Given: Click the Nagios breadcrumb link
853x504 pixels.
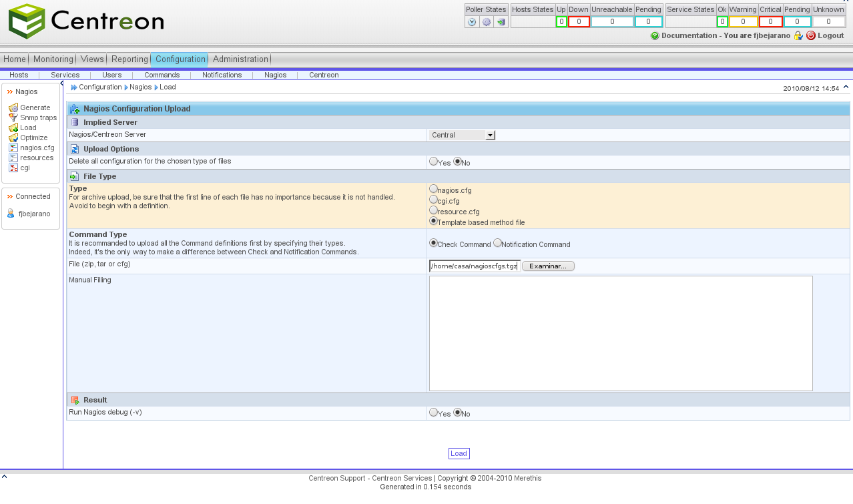Looking at the screenshot, I should [140, 87].
